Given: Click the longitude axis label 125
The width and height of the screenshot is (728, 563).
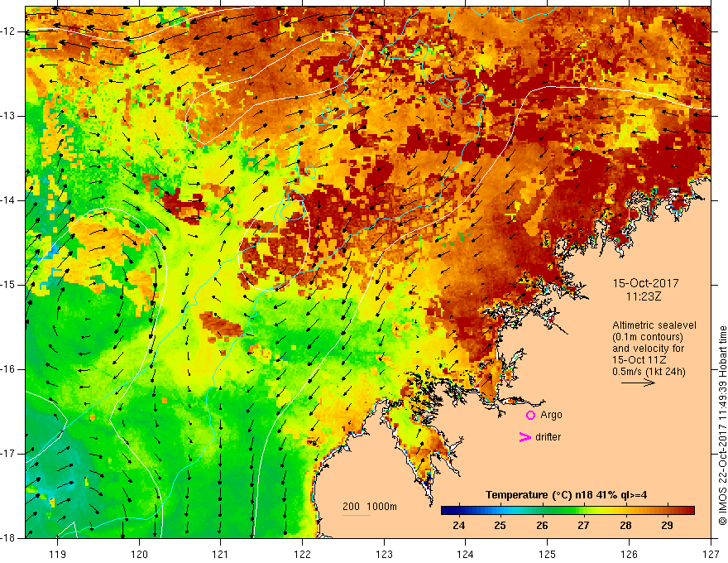Looking at the screenshot, I should tap(548, 554).
